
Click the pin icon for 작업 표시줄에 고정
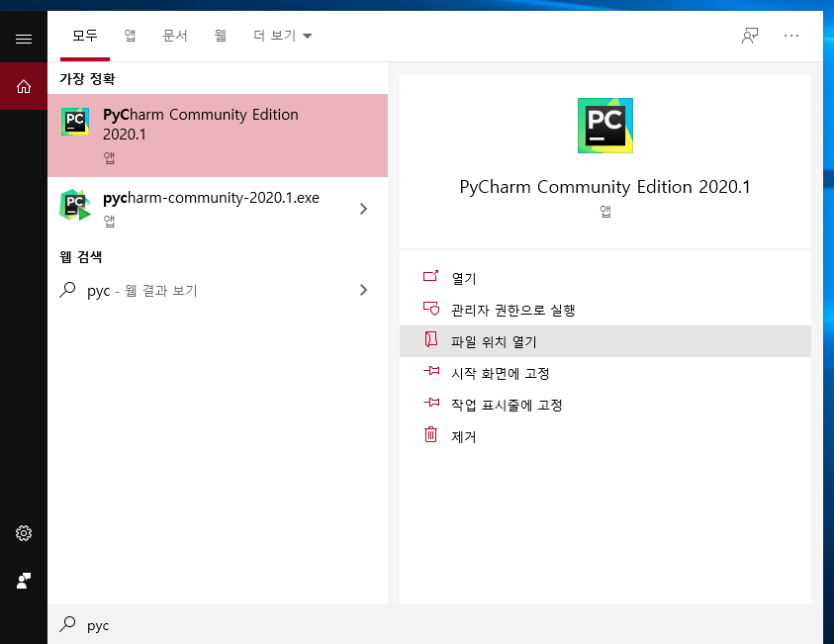[431, 403]
